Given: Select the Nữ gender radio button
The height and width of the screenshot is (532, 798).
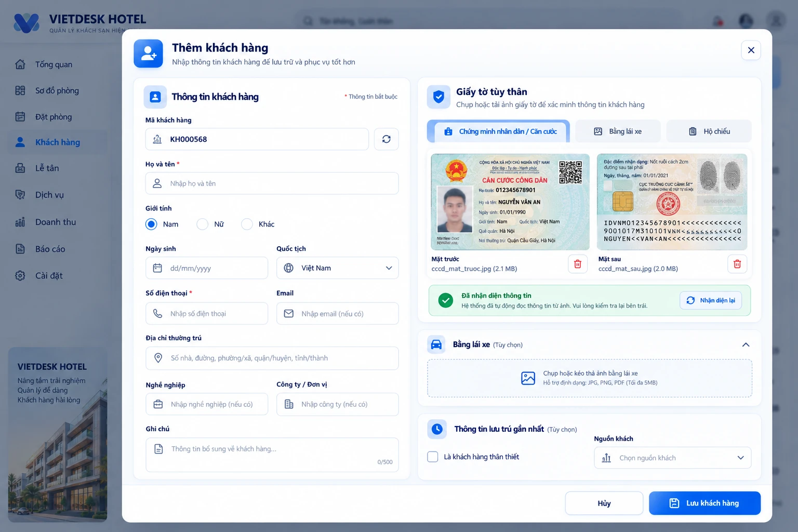Looking at the screenshot, I should (x=202, y=224).
